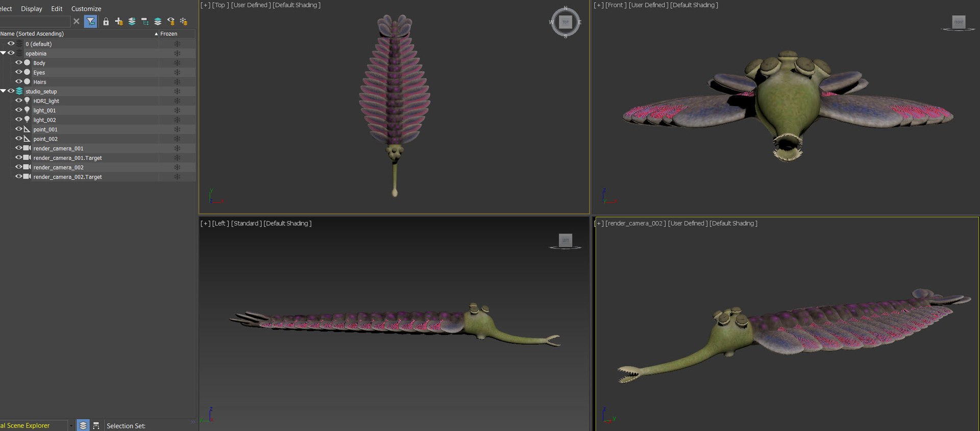
Task: Click the render_camera_001 camera icon
Action: 27,148
